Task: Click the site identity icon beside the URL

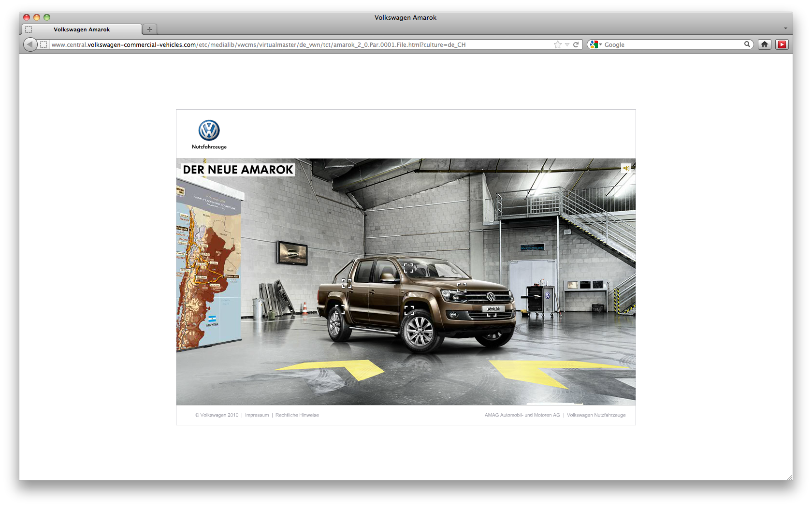Action: 43,44
